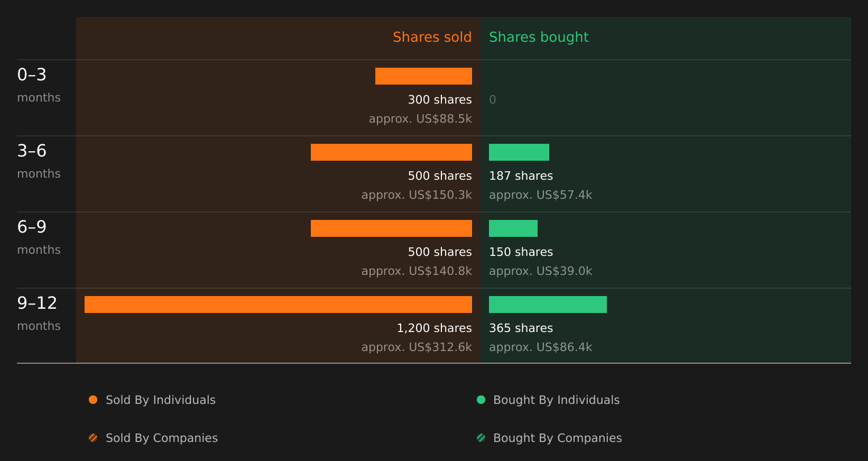The image size is (868, 461).
Task: Click the approx. US$57.4k value
Action: pos(540,195)
